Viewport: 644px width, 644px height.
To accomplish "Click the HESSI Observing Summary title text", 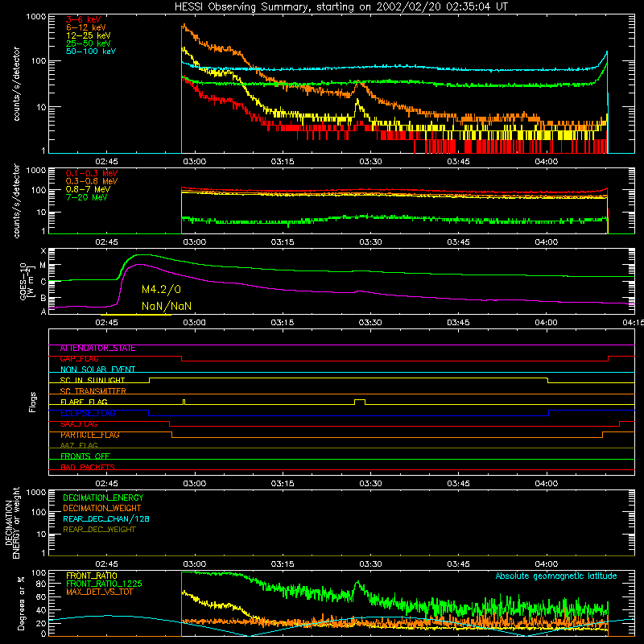I will (341, 7).
